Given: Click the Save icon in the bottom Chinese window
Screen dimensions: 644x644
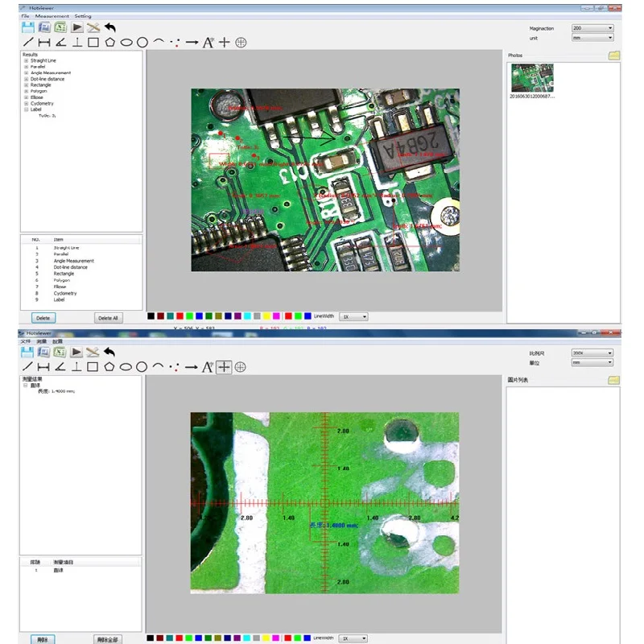Looking at the screenshot, I should [27, 352].
